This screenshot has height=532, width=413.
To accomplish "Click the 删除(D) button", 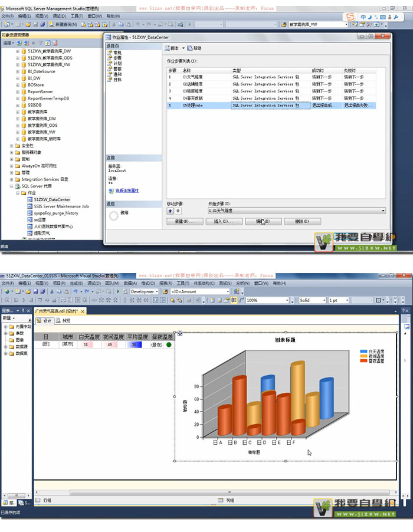I will (x=302, y=222).
